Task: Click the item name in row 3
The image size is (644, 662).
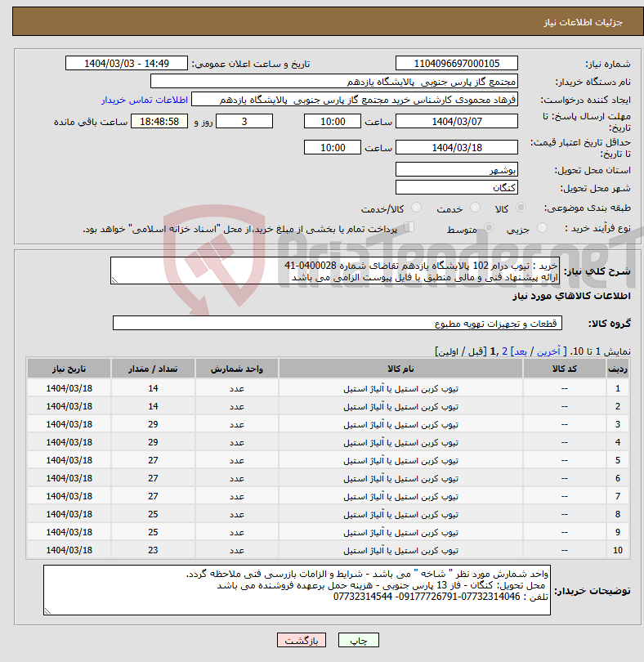Action: (400, 424)
